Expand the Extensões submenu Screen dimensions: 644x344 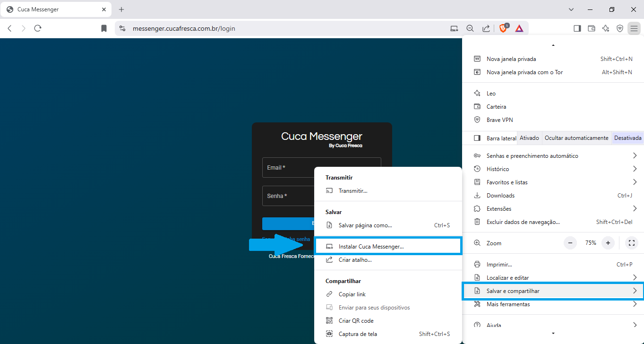tap(553, 209)
